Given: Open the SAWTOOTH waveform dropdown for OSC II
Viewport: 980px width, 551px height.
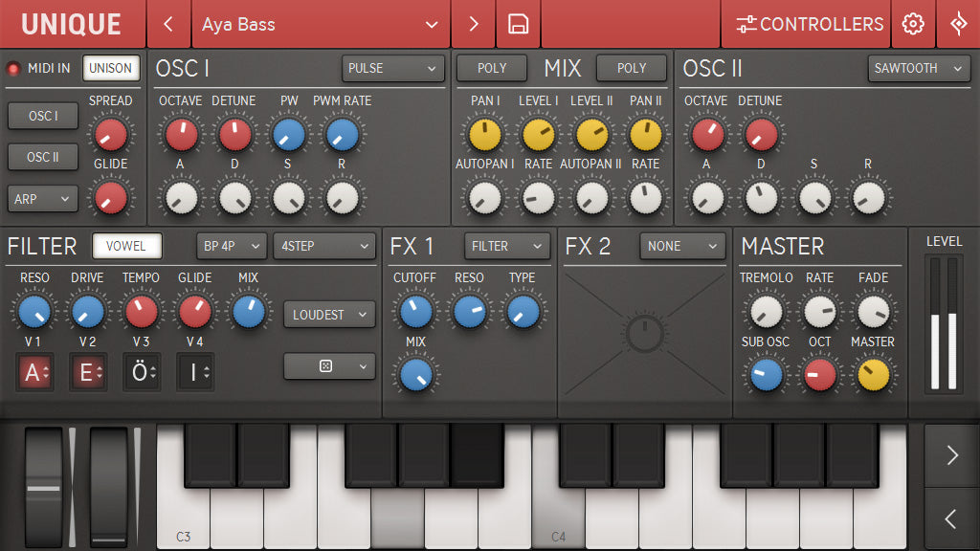Looking at the screenshot, I should 919,69.
